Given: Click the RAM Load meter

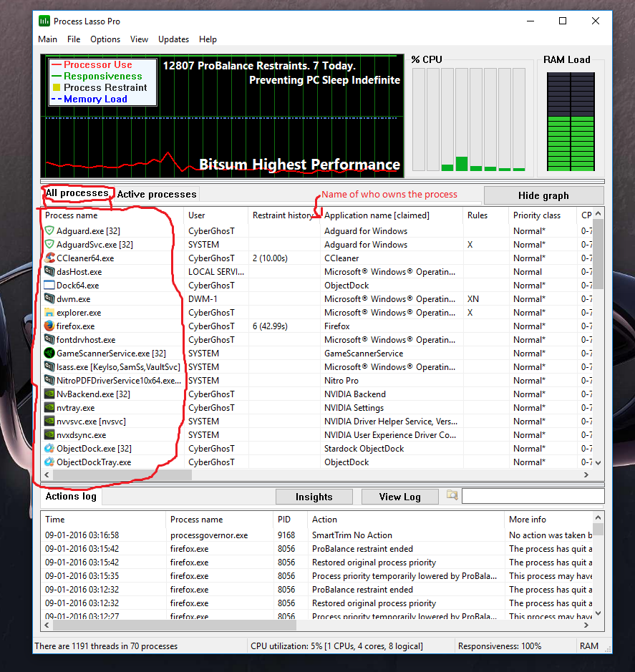Looking at the screenshot, I should coord(571,122).
